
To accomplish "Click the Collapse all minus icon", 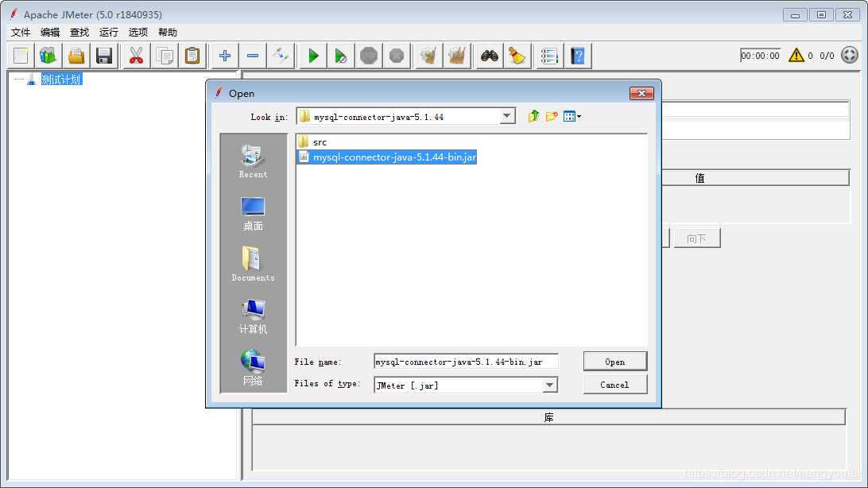I will 253,56.
